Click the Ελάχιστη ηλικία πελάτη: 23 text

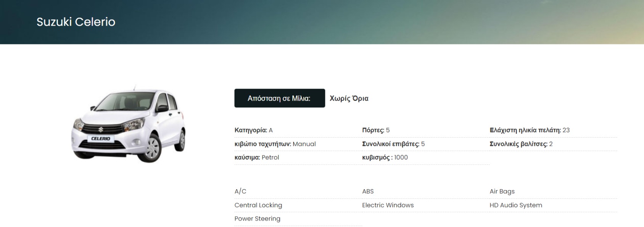click(530, 130)
